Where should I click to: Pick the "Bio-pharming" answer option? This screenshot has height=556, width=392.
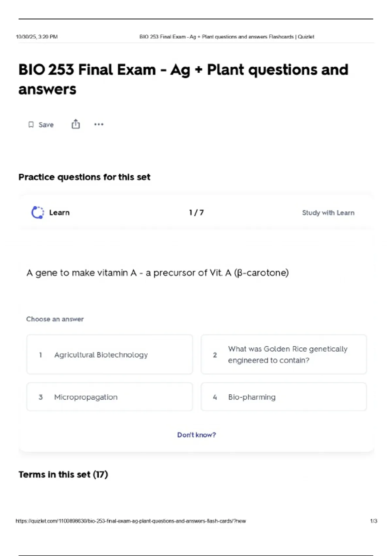pos(284,397)
